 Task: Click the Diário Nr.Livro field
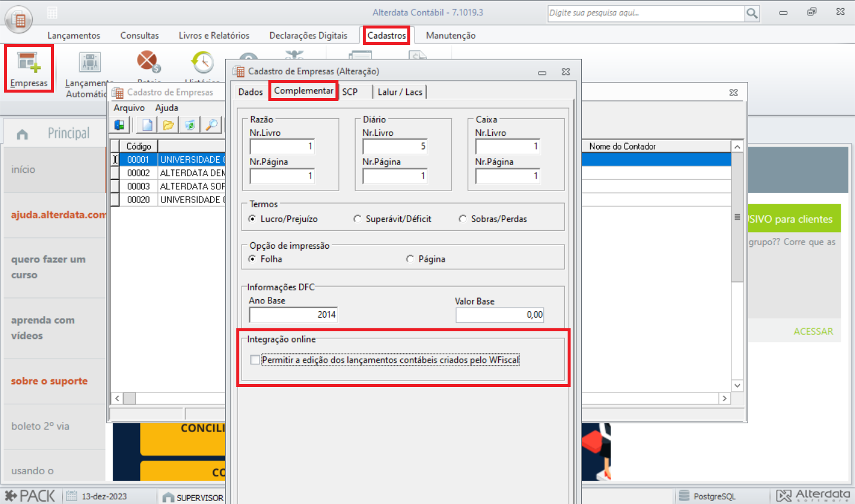click(395, 146)
